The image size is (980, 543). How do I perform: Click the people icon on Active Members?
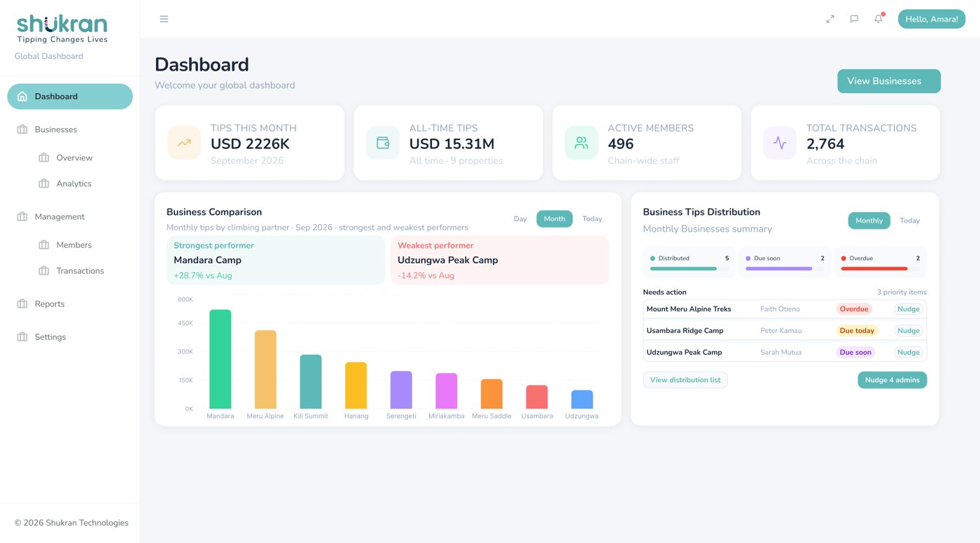click(x=582, y=143)
